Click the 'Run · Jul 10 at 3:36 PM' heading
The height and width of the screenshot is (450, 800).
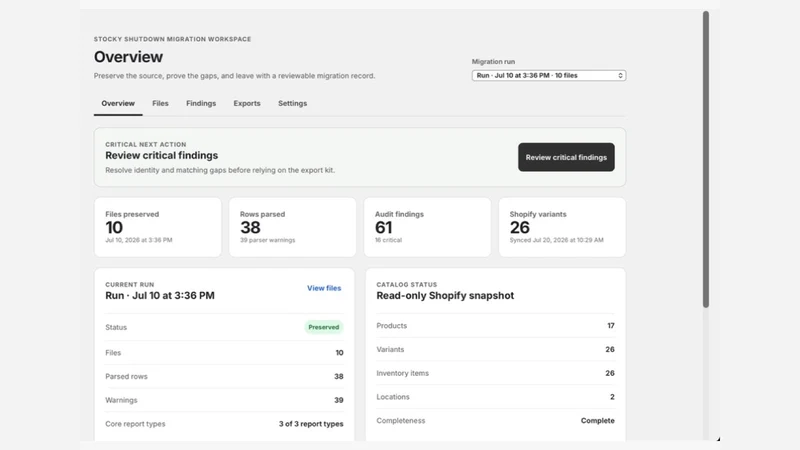pos(160,296)
